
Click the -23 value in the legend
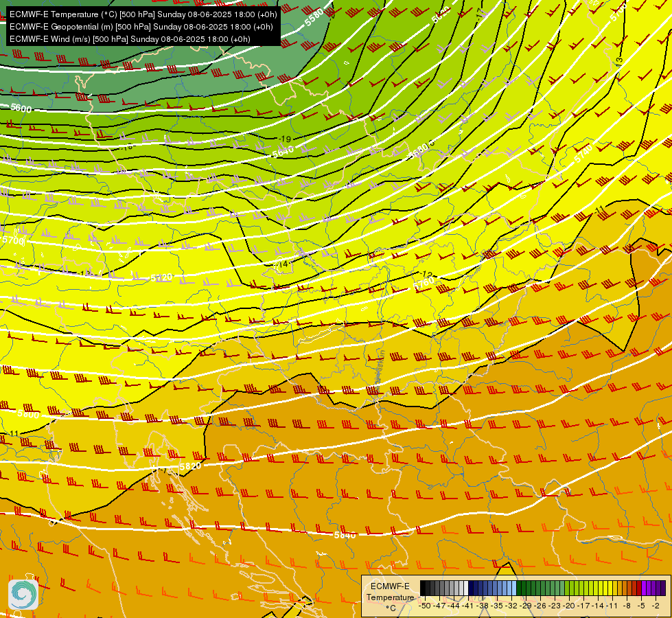tap(555, 606)
